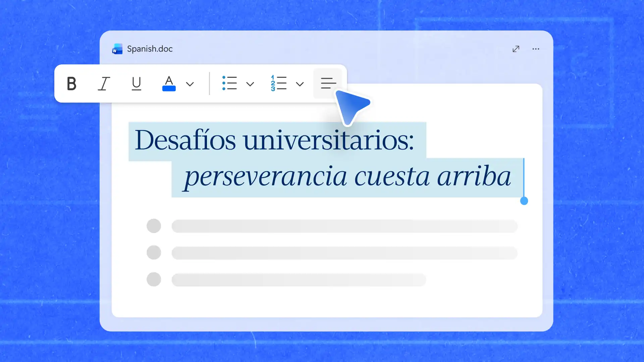Expand the numbered list style options
Screen dimensions: 644x362
click(300, 84)
